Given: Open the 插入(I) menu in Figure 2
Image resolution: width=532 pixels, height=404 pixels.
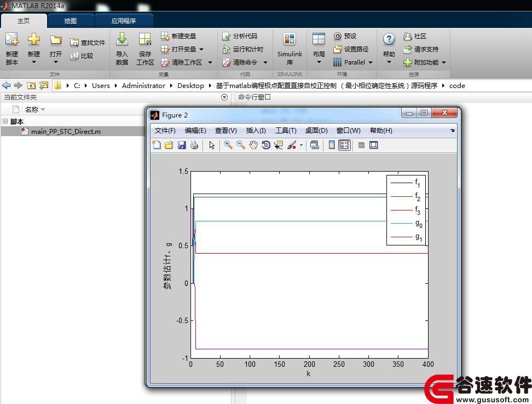Looking at the screenshot, I should (256, 131).
